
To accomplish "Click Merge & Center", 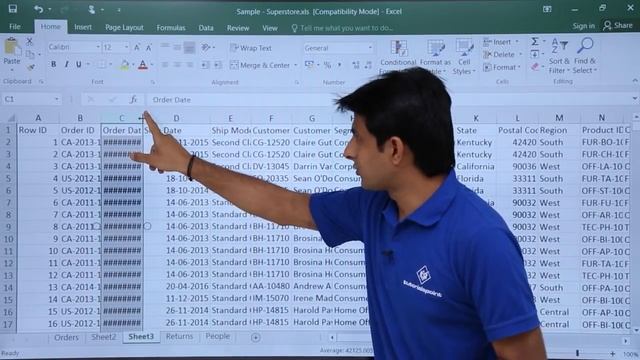I will click(x=260, y=65).
